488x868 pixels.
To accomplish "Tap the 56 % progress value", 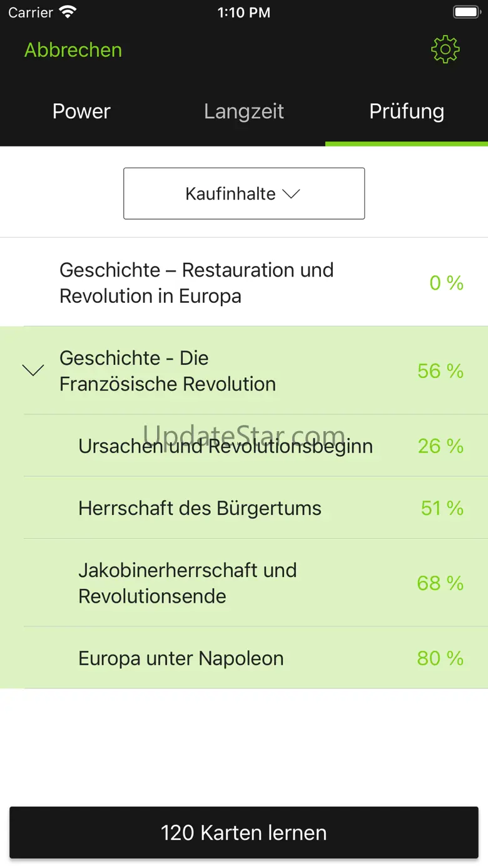I will (440, 371).
